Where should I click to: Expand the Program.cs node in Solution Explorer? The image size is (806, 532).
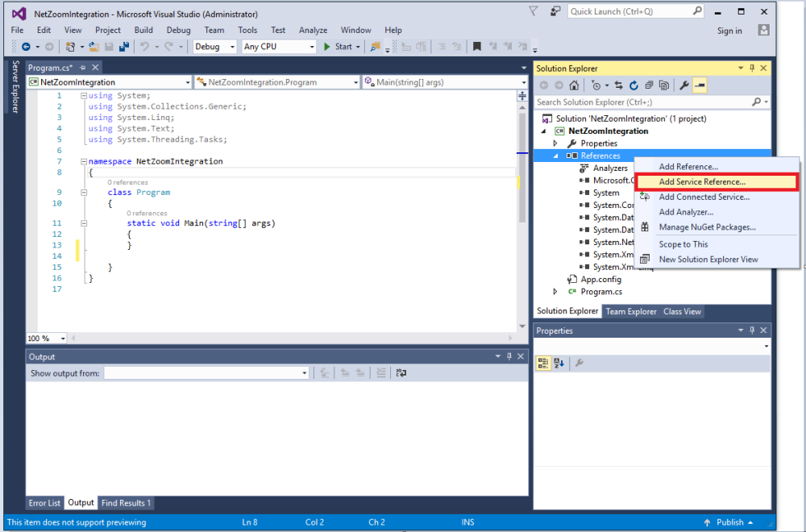tap(555, 292)
